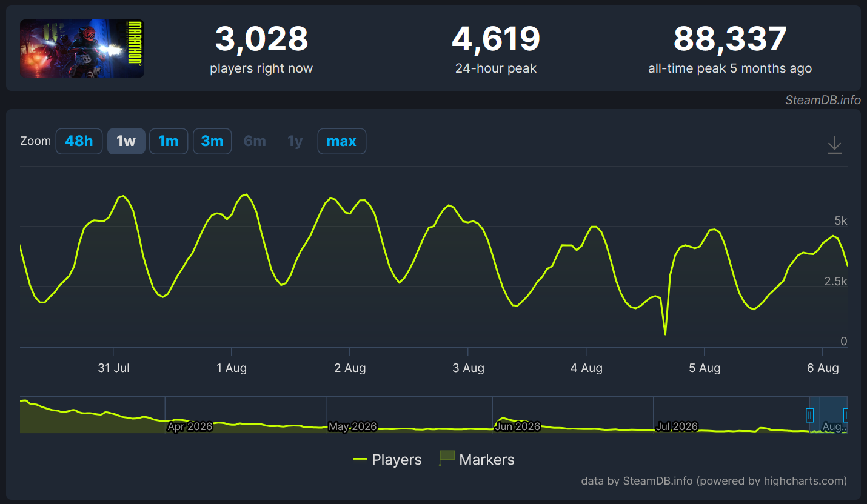Image resolution: width=867 pixels, height=504 pixels.
Task: Toggle the Players series in legend
Action: pyautogui.click(x=387, y=460)
